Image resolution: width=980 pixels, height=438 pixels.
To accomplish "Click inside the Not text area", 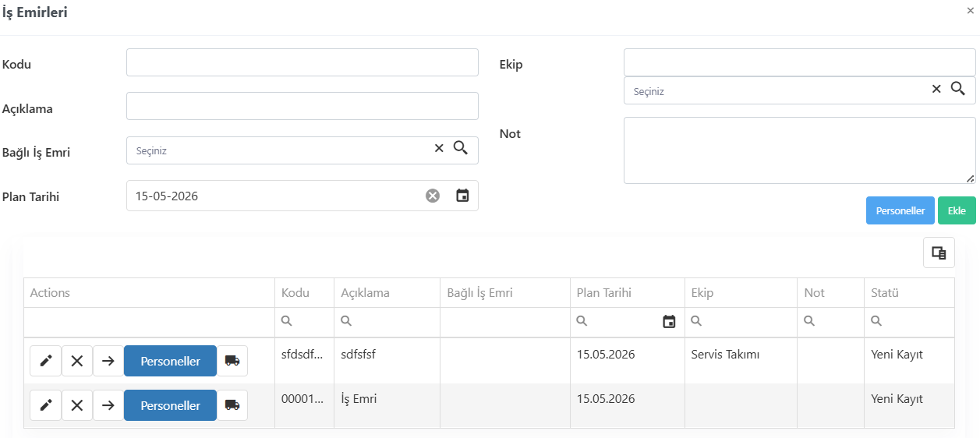I will point(800,150).
